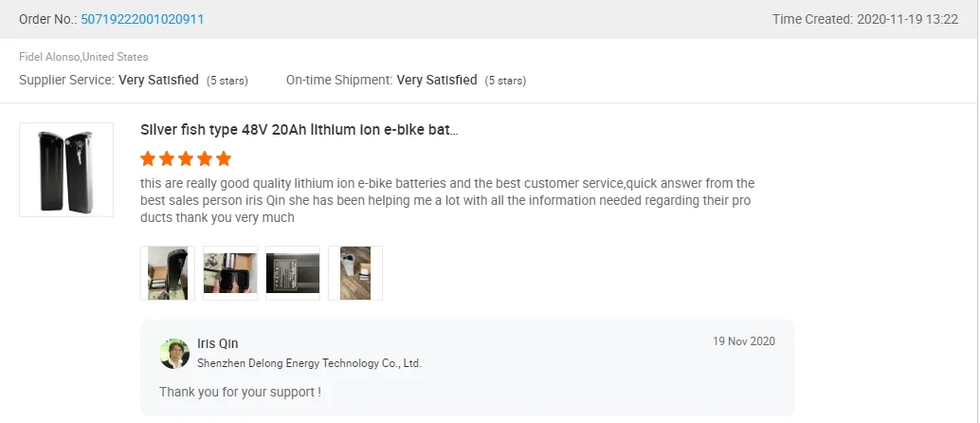980x423 pixels.
Task: Click the 19 Nov 2020 reply date
Action: 744,341
